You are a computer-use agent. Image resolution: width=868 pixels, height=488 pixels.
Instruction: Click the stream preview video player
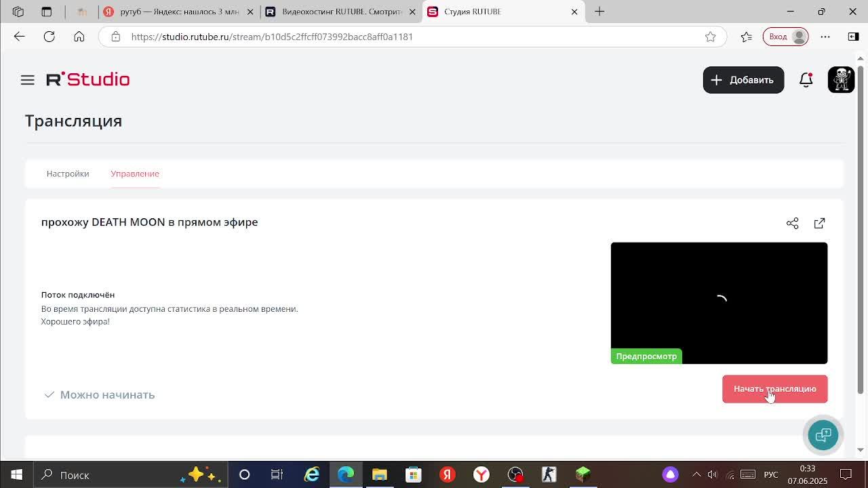719,303
